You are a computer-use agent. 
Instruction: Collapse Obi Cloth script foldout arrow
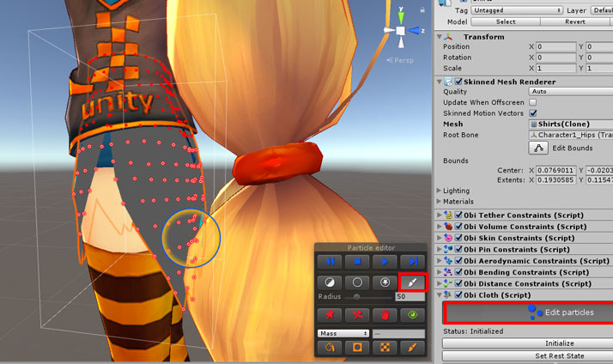coord(439,294)
